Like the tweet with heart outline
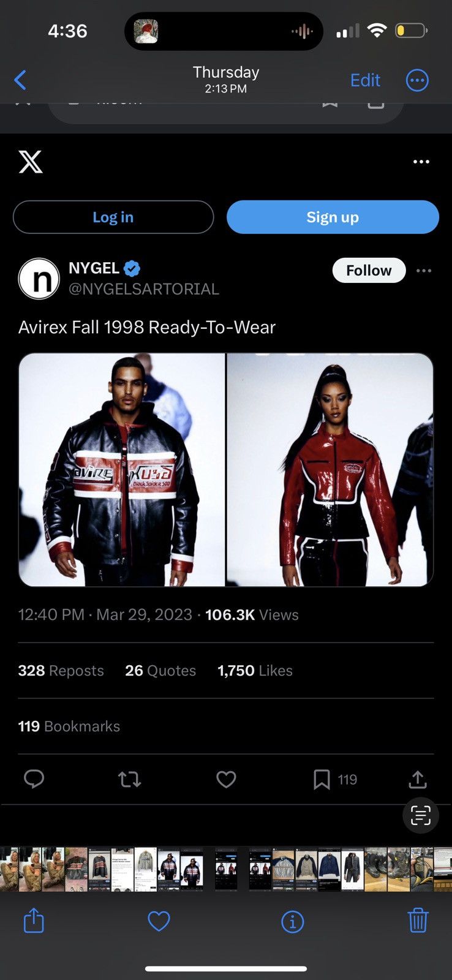 pyautogui.click(x=226, y=779)
